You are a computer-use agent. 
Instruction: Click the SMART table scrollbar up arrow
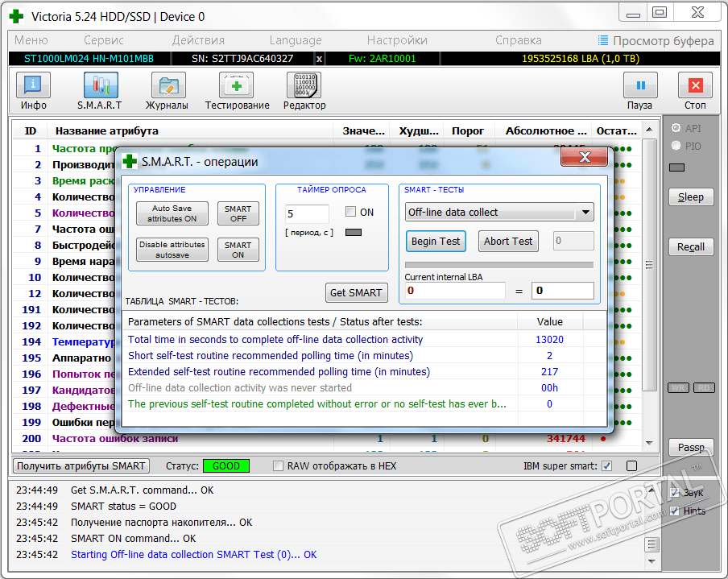[650, 130]
